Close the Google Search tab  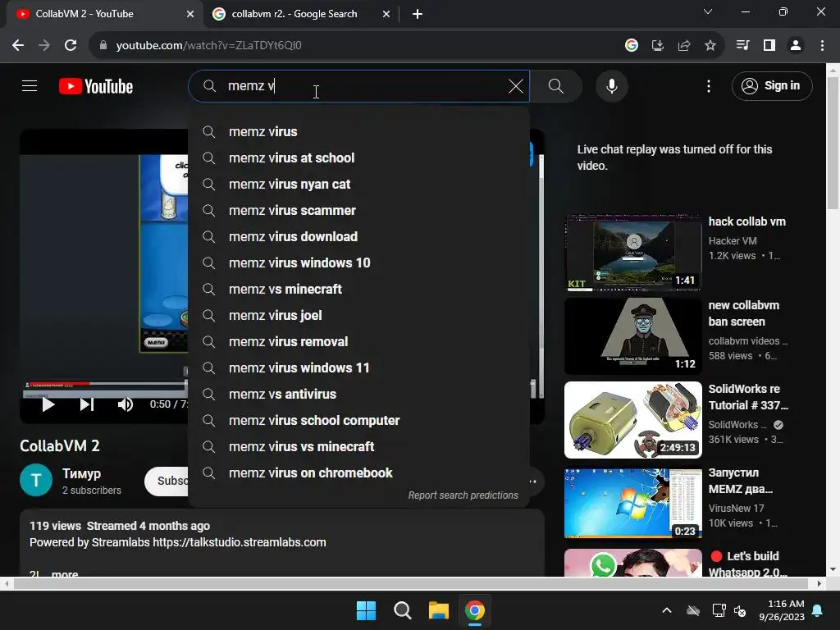(386, 14)
